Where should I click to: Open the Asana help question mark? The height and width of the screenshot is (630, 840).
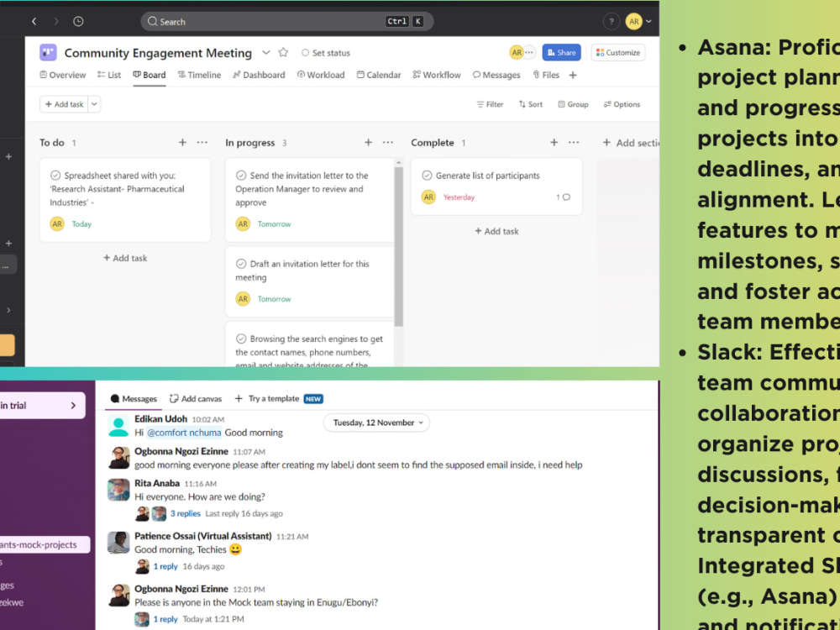pyautogui.click(x=611, y=22)
